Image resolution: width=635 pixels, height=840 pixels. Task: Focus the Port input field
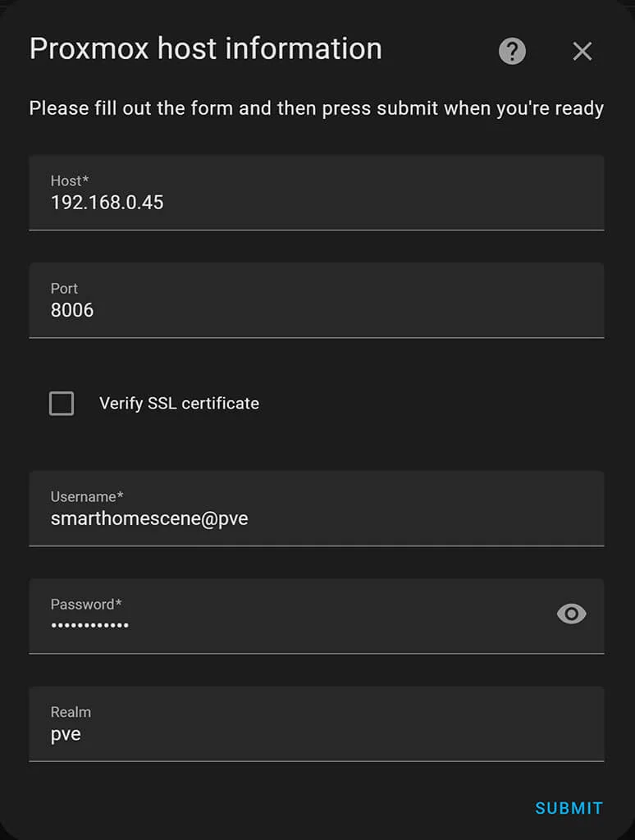coord(316,300)
